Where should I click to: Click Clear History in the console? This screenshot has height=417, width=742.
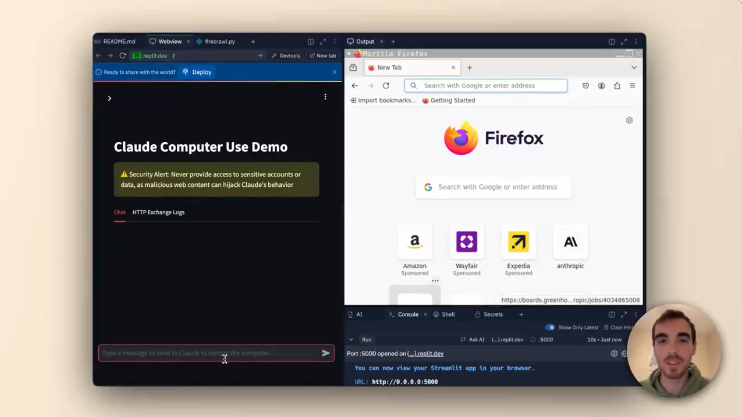click(x=618, y=328)
